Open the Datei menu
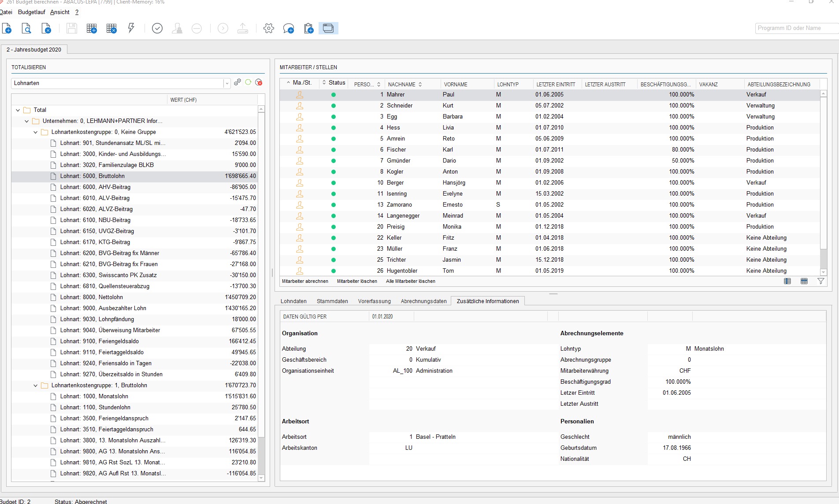This screenshot has width=839, height=504. [6, 12]
